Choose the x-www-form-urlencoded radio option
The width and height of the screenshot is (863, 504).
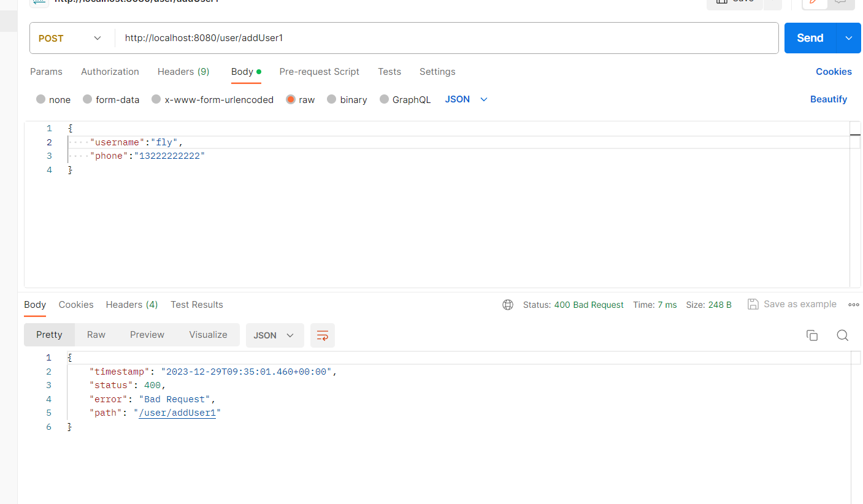pyautogui.click(x=156, y=99)
